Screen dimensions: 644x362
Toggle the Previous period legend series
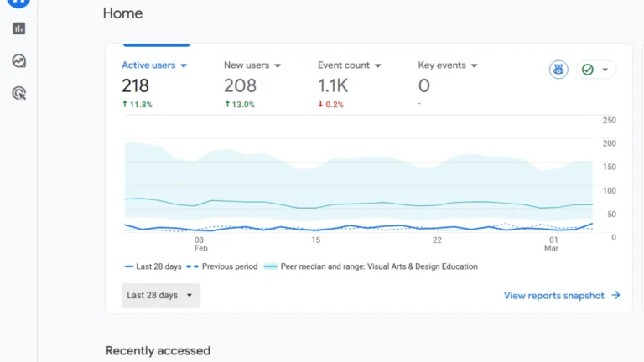[x=226, y=266]
